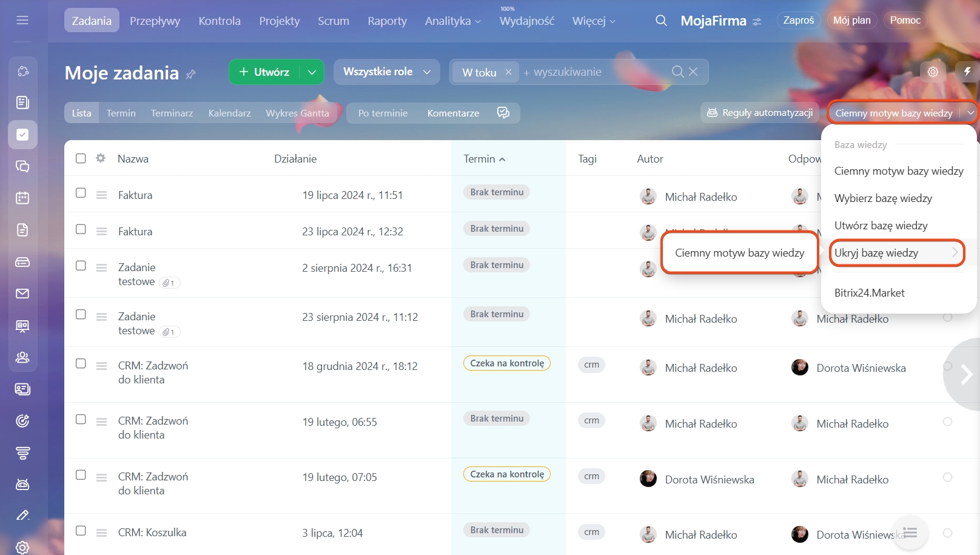Viewport: 980px width, 555px height.
Task: Click the search magnifier in the top bar
Action: (661, 21)
